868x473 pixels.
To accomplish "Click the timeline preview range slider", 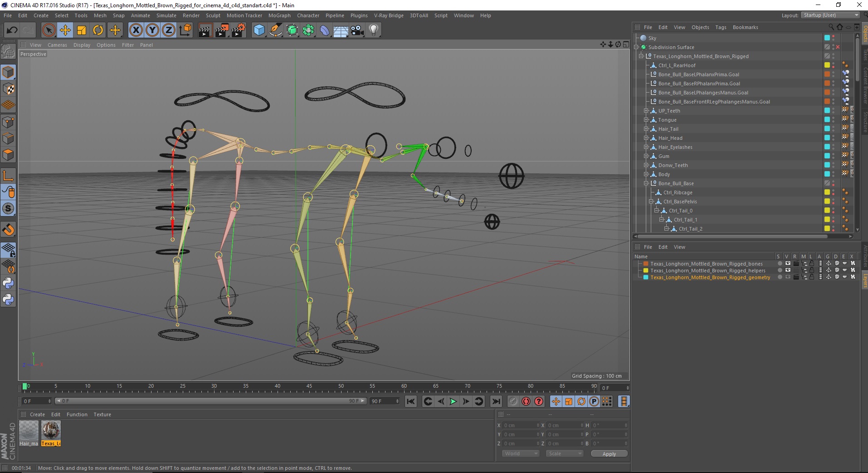I will coord(211,401).
